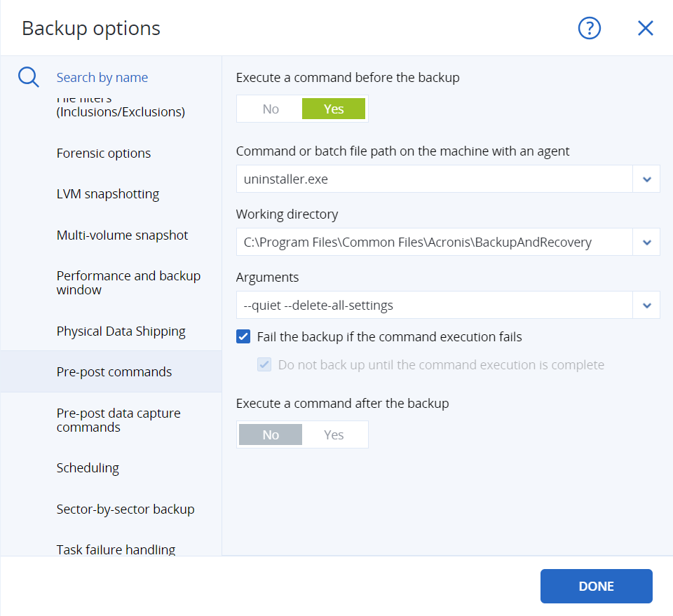This screenshot has width=673, height=616.
Task: Close the Backup options dialog
Action: pos(645,28)
